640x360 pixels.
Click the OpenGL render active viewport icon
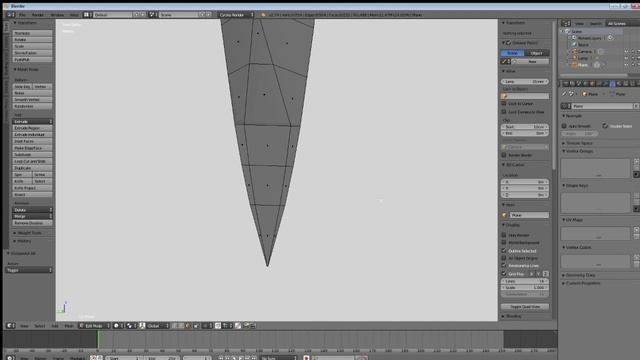246,326
